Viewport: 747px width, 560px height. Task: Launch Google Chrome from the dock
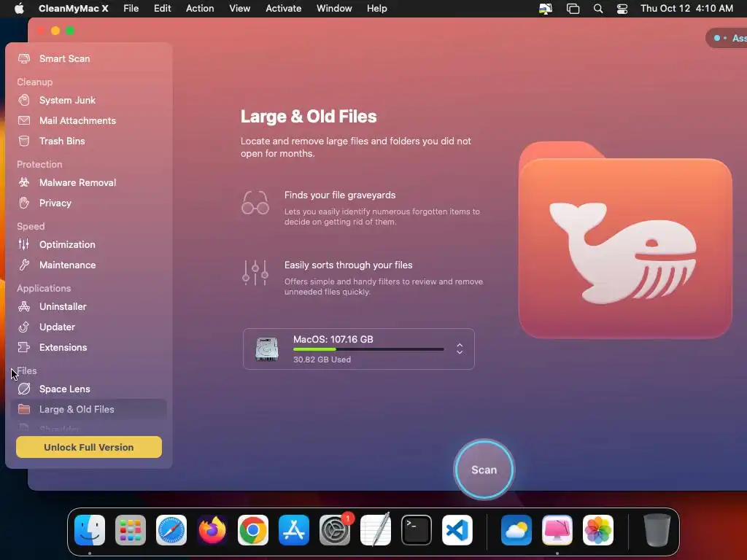click(x=253, y=530)
